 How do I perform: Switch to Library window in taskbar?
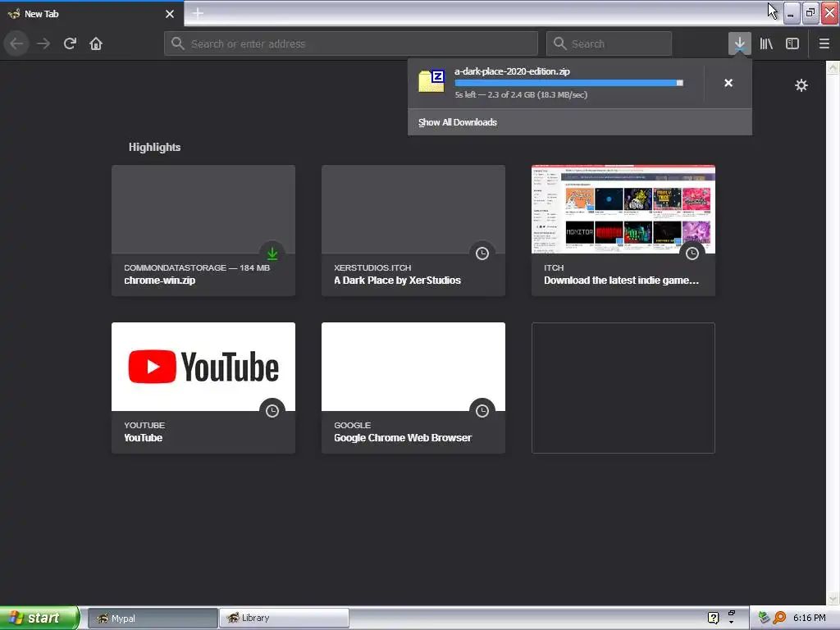284,618
